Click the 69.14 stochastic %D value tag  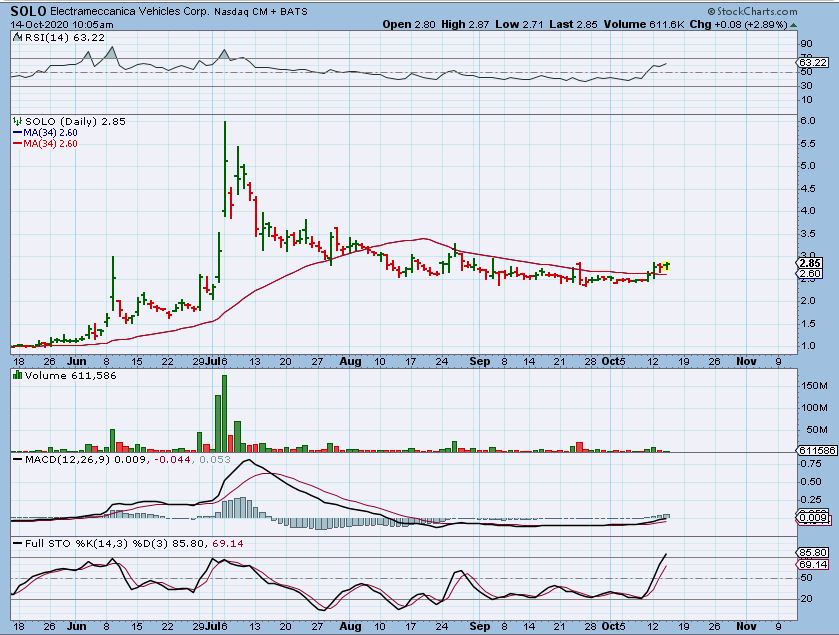pos(809,565)
